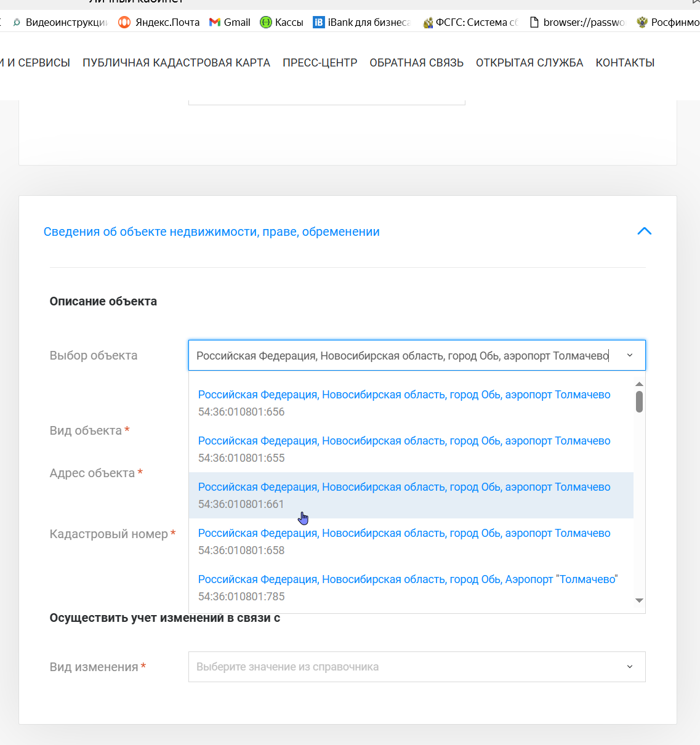The width and height of the screenshot is (700, 745).
Task: Select the option with number 54:36:010801:661
Action: tap(411, 496)
